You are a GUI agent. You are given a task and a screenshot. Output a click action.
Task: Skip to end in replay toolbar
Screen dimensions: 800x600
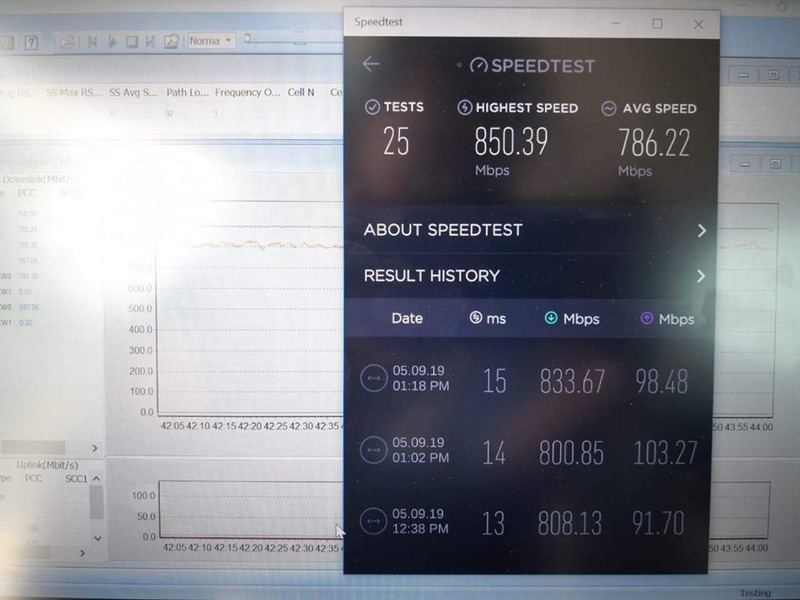[151, 41]
